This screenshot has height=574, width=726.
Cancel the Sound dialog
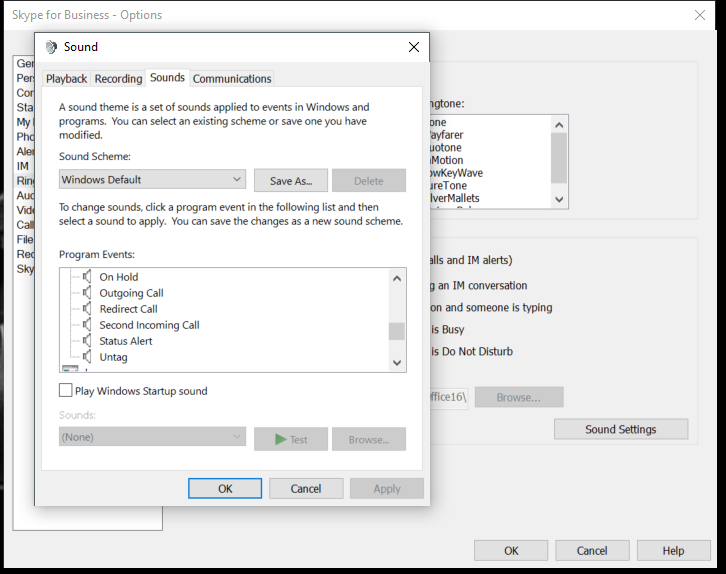[306, 488]
